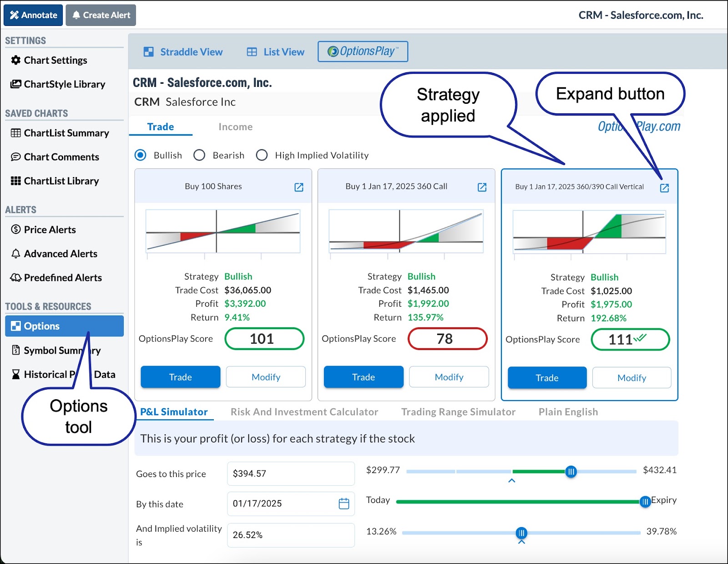This screenshot has height=564, width=728.
Task: Open Predefined Alerts icon
Action: point(16,277)
